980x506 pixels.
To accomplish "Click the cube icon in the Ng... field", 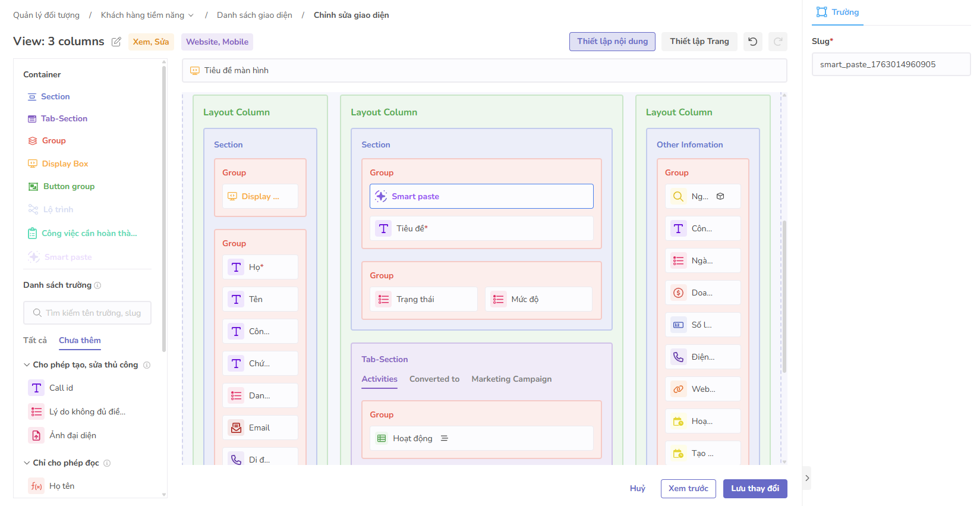I will [720, 196].
